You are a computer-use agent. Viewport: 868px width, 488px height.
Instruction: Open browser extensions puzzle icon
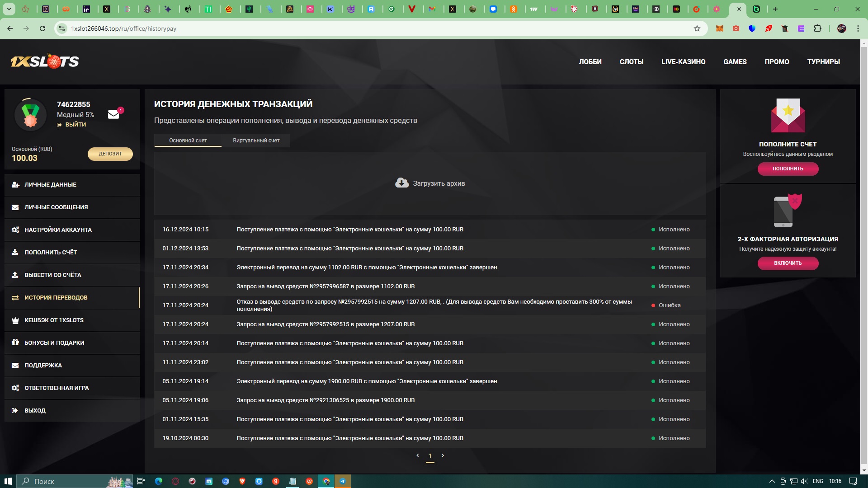point(817,28)
